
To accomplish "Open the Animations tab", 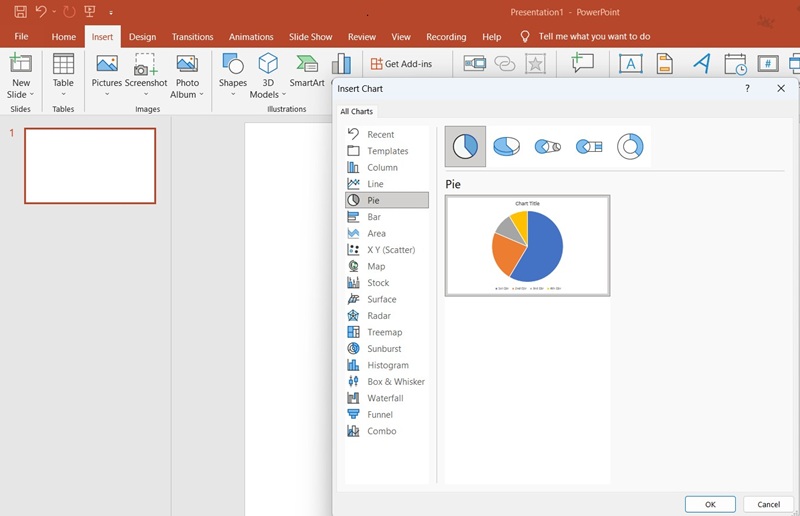I will coord(251,37).
